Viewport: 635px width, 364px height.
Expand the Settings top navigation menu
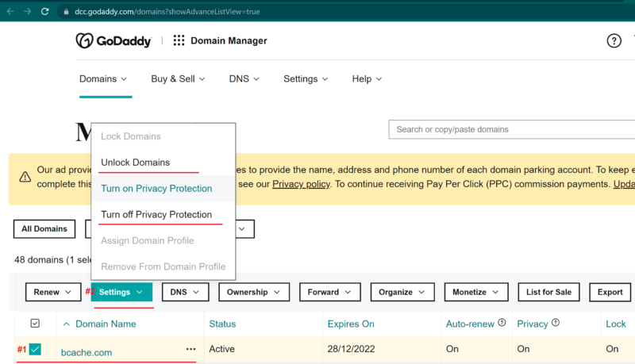[x=306, y=79]
